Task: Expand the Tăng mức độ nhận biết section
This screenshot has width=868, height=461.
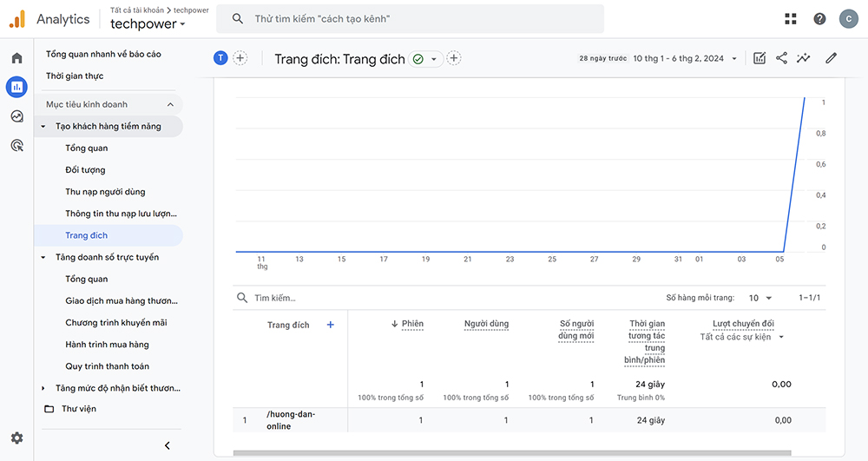Action: pyautogui.click(x=44, y=388)
